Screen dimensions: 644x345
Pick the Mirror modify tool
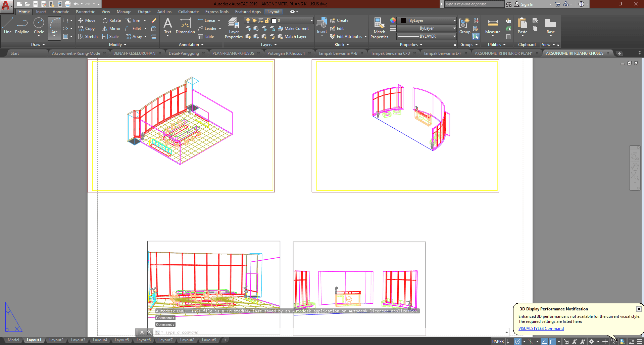pyautogui.click(x=111, y=29)
